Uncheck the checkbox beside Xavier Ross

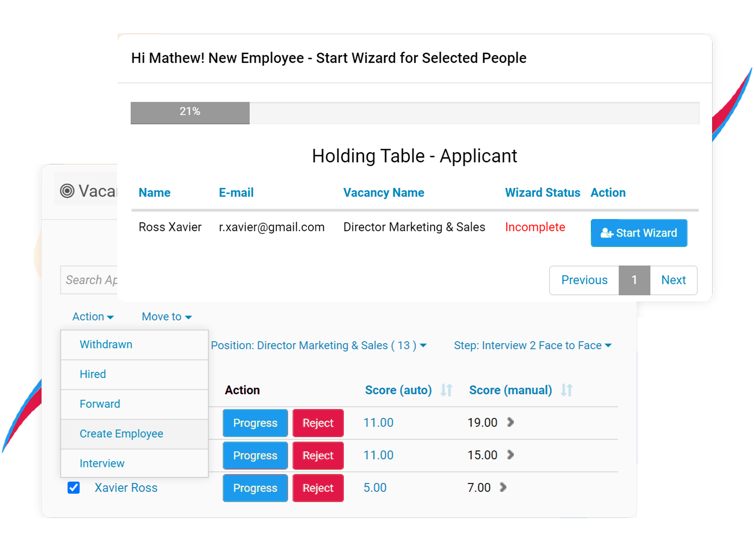coord(73,488)
